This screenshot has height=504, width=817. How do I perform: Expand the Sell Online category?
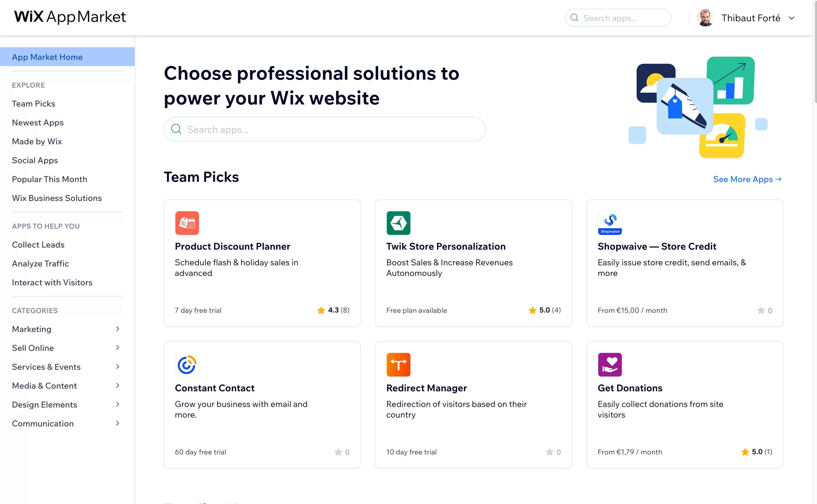[66, 348]
